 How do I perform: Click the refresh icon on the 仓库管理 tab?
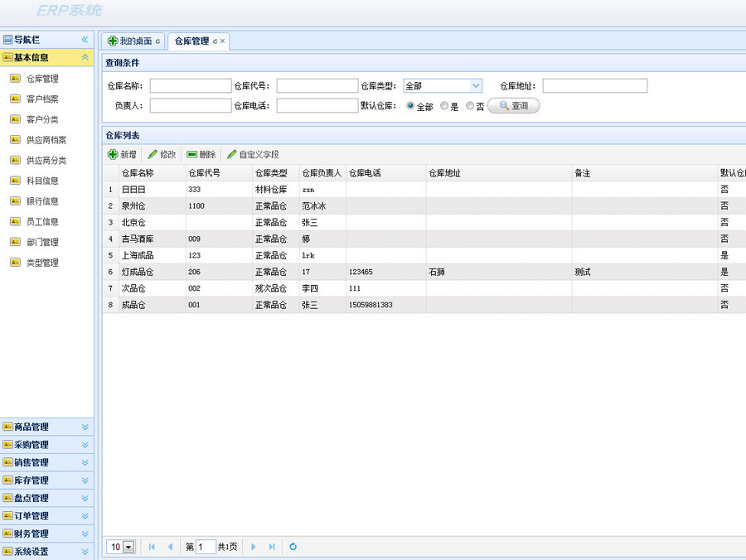click(217, 40)
